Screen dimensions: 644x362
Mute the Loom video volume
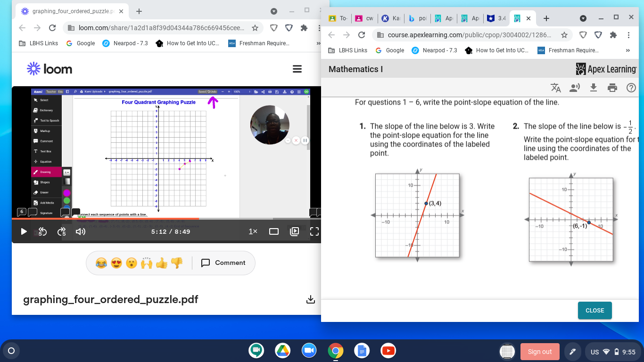click(80, 231)
